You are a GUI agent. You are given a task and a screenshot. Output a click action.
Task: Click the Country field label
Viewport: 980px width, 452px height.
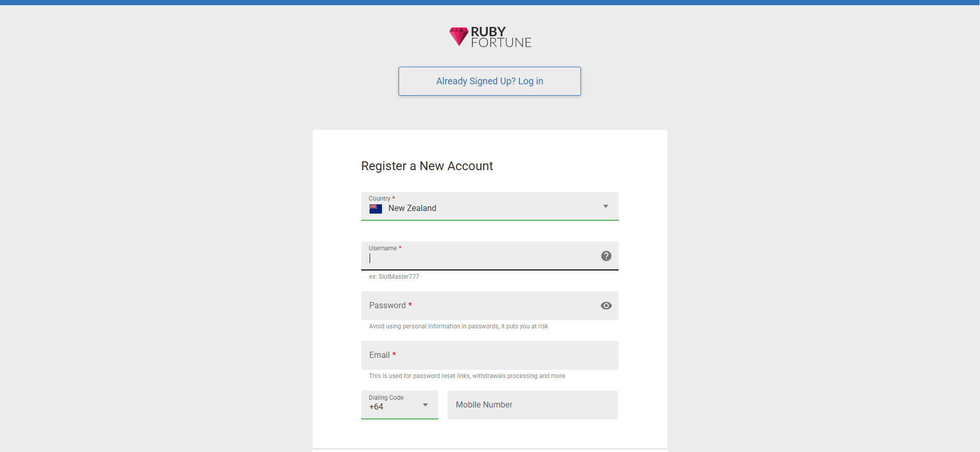point(379,199)
